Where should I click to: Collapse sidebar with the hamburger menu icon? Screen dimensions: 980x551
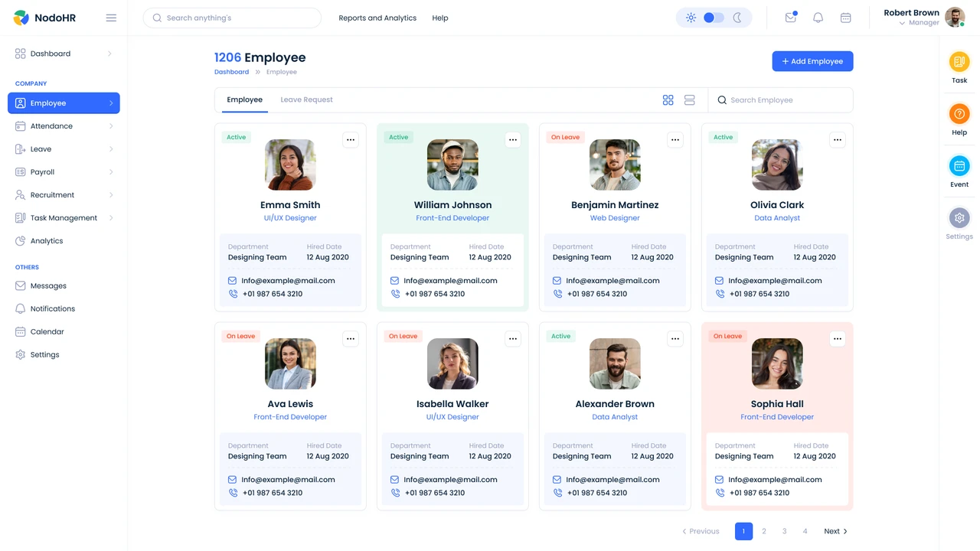[x=111, y=18]
